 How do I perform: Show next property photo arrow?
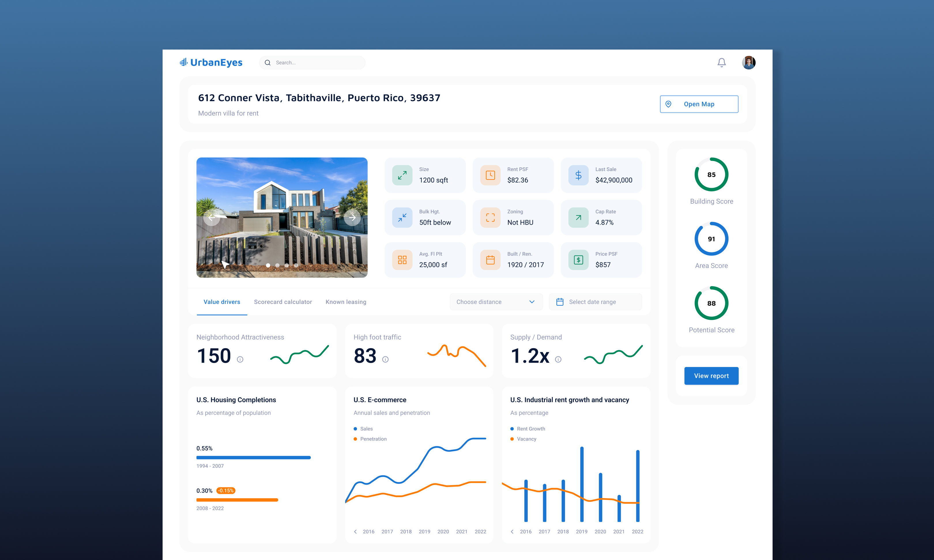pyautogui.click(x=352, y=217)
